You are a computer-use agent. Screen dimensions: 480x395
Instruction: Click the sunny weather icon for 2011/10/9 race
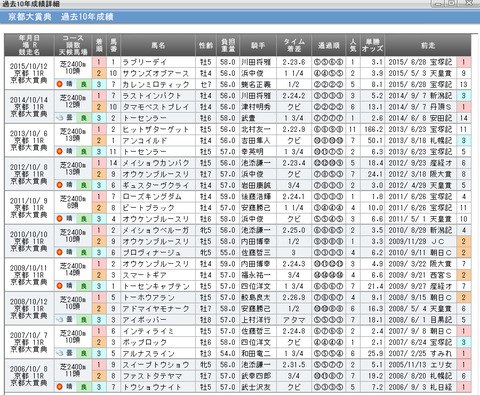[60, 219]
